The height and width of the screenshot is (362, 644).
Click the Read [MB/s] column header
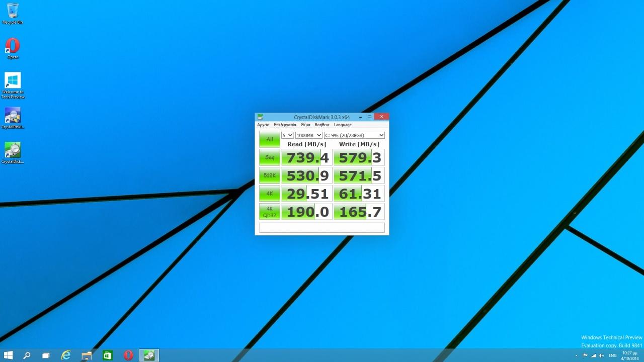[x=307, y=144]
